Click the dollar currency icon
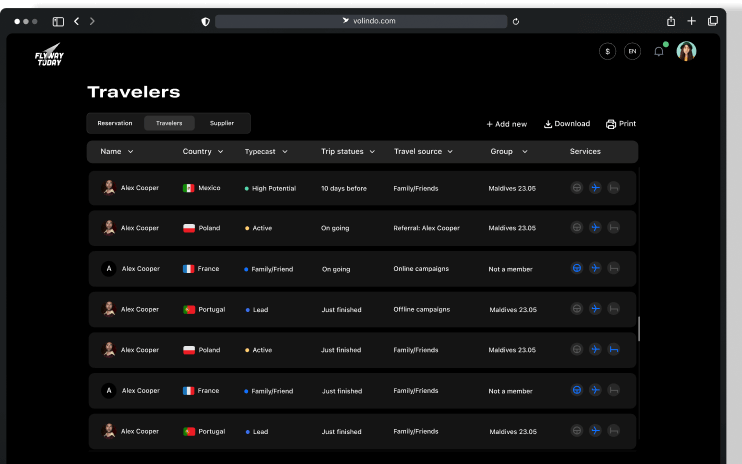 tap(607, 51)
